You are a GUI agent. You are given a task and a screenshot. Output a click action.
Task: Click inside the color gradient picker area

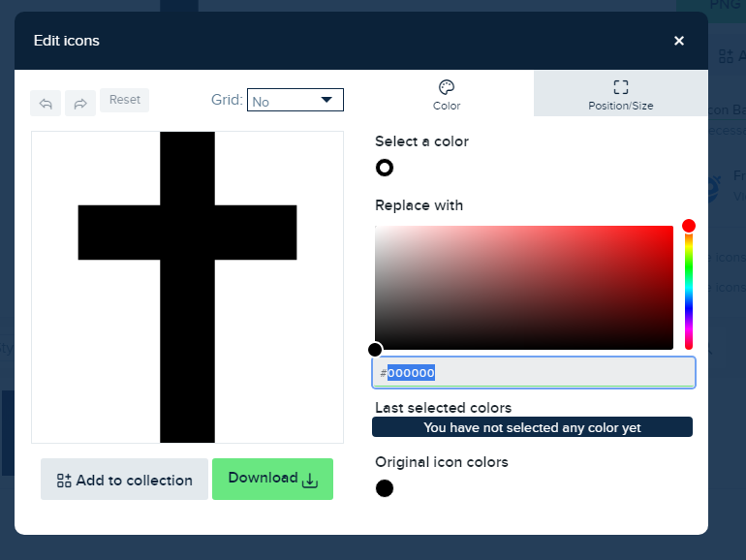click(523, 287)
